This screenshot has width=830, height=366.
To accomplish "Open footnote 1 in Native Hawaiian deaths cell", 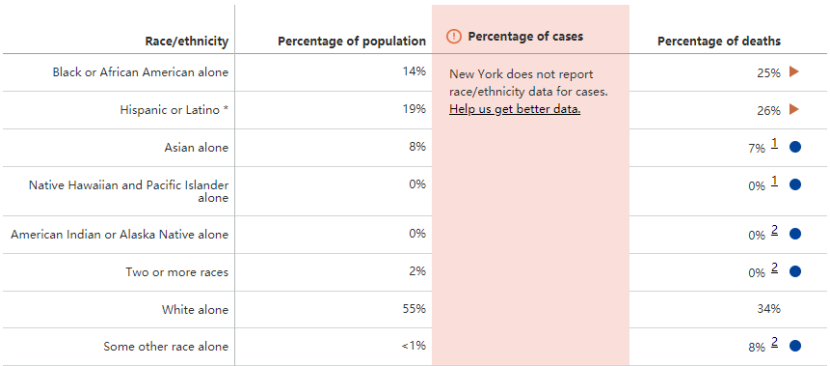I will (x=774, y=182).
